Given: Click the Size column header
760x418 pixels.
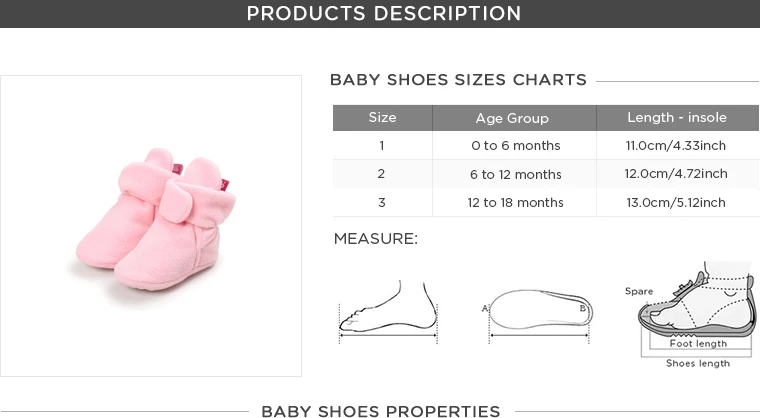Looking at the screenshot, I should (382, 118).
